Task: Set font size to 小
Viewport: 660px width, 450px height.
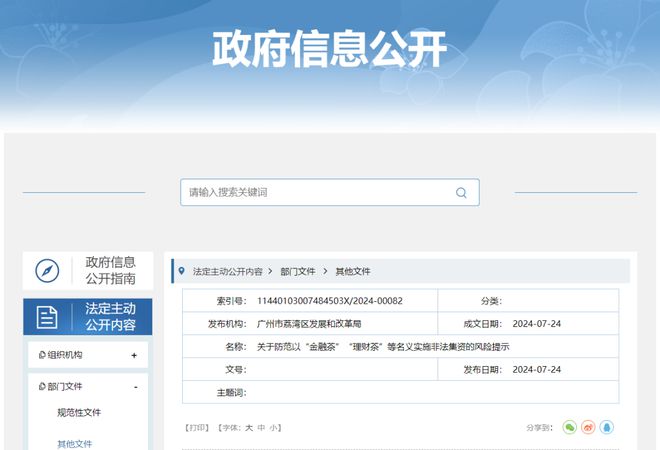Action: [x=274, y=428]
